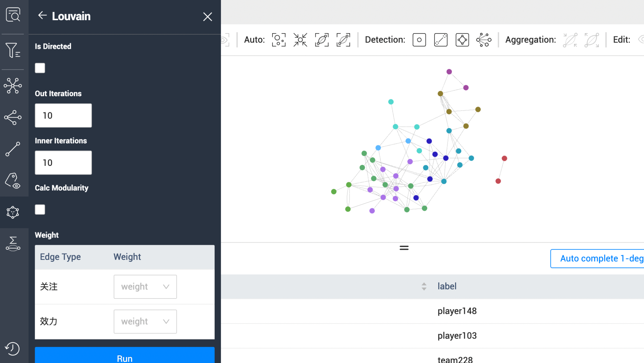
Task: Open the weight dropdown for 关注 edge type
Action: click(145, 287)
